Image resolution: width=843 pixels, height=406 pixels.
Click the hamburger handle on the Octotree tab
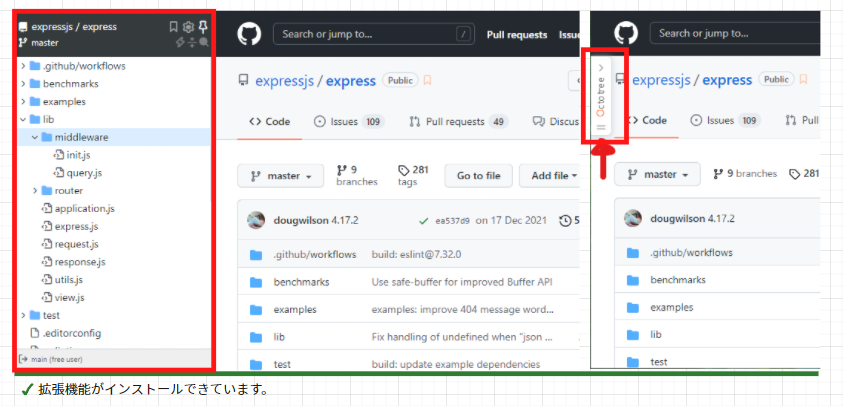pyautogui.click(x=601, y=128)
